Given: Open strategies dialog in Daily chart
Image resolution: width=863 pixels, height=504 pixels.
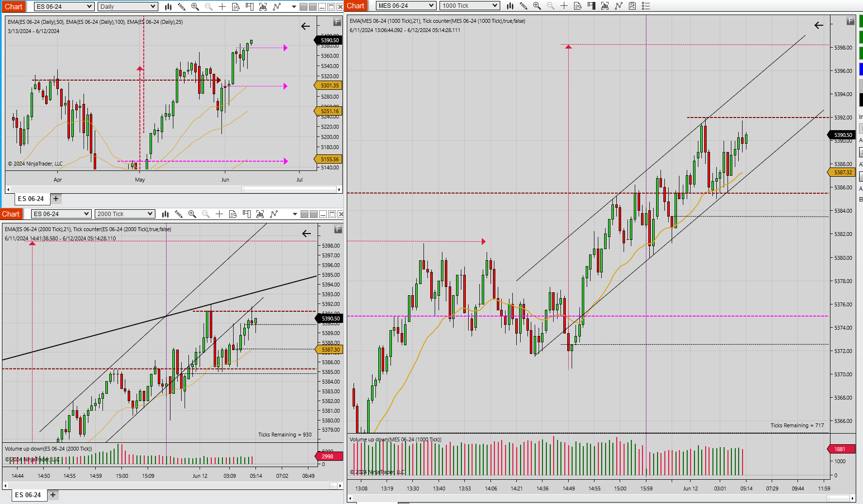Looking at the screenshot, I should pos(277,6).
